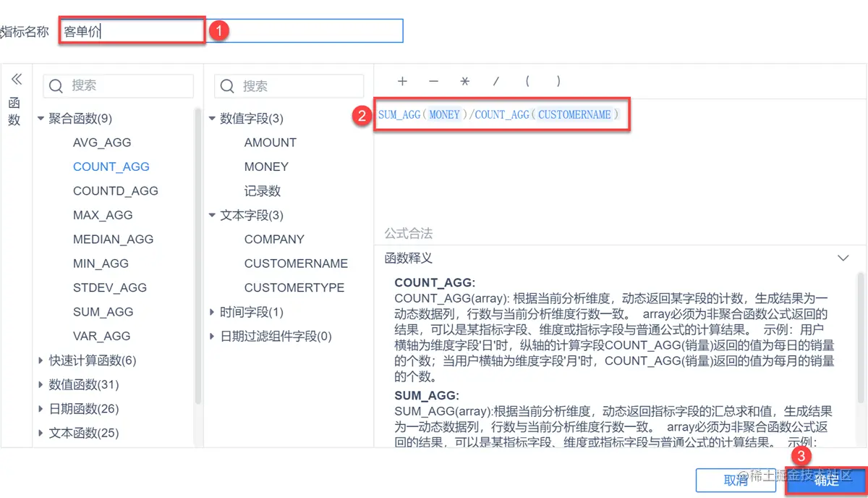
Task: Select the MONEY field
Action: 266,166
